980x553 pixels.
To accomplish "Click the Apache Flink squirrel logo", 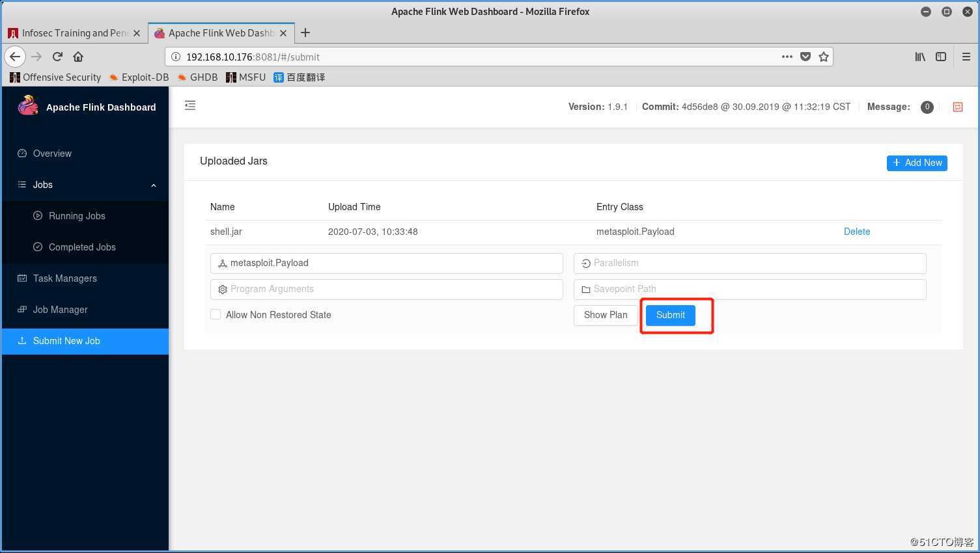I will click(28, 105).
